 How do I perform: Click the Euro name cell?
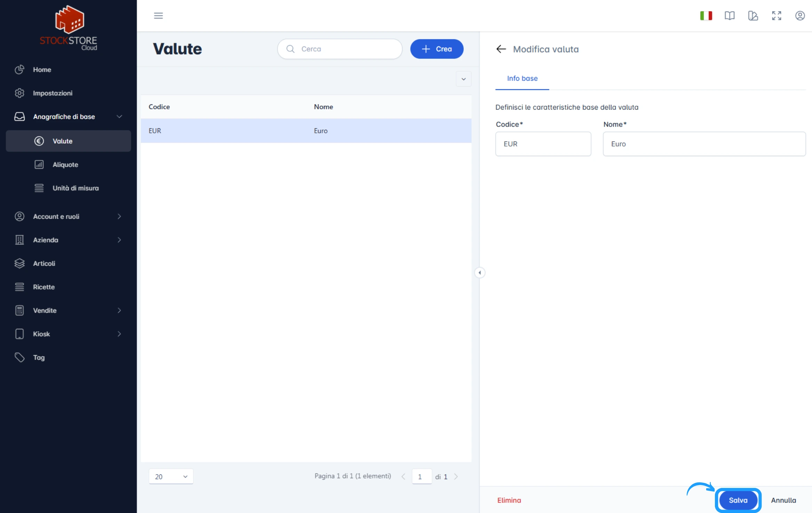click(x=320, y=131)
